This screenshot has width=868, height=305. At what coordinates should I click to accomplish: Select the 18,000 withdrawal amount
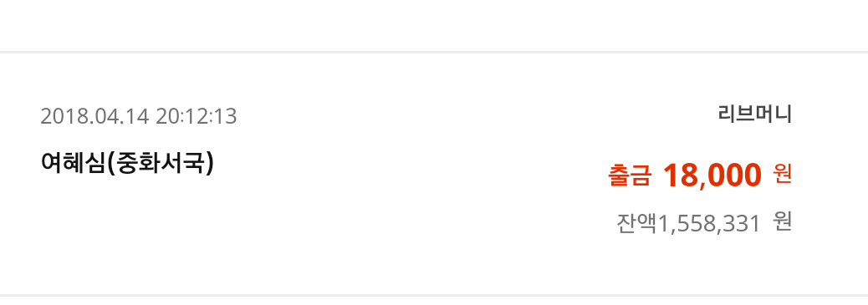click(x=712, y=175)
